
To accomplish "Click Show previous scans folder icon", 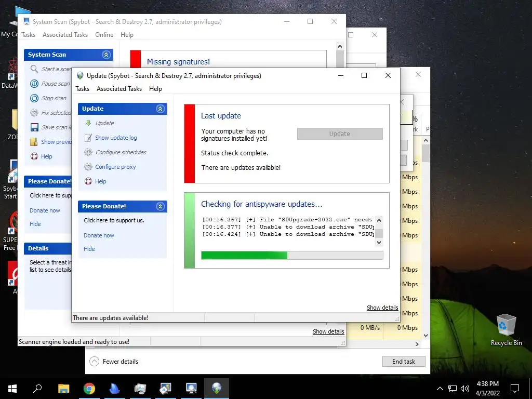I will coord(34,142).
